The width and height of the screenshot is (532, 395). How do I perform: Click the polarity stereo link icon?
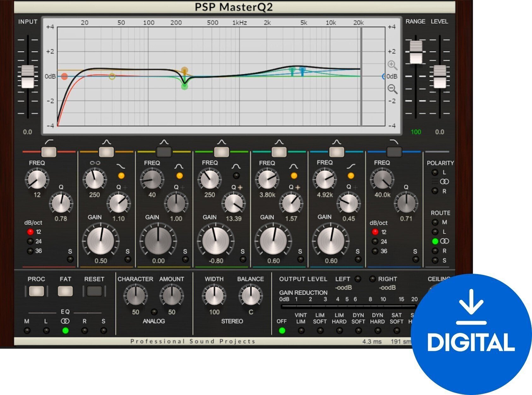pos(445,182)
